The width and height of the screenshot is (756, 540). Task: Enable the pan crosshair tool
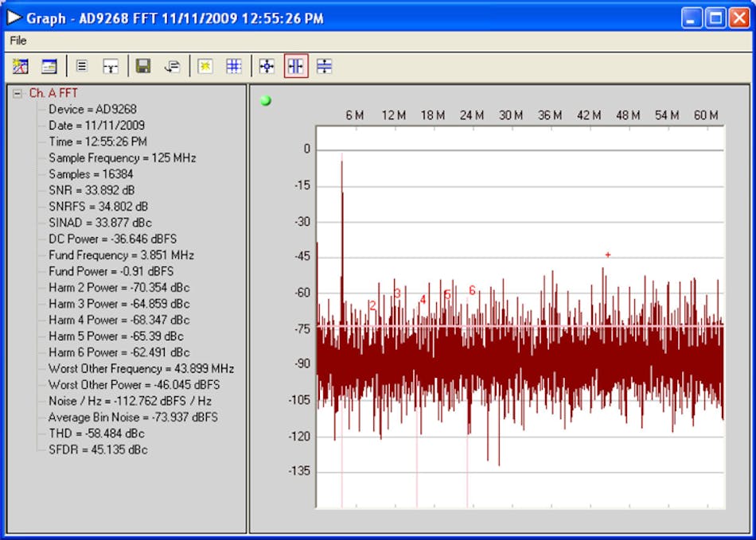point(265,66)
